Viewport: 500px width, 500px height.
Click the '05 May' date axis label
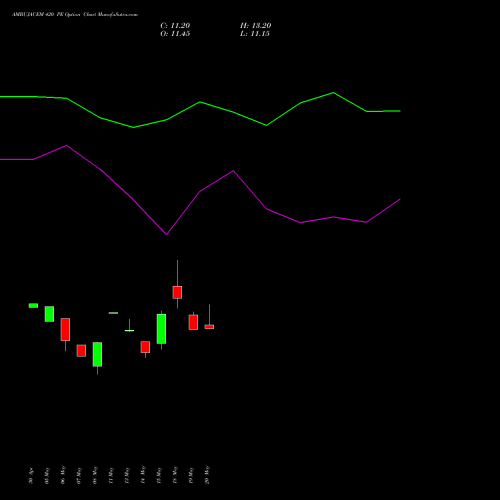tap(47, 476)
